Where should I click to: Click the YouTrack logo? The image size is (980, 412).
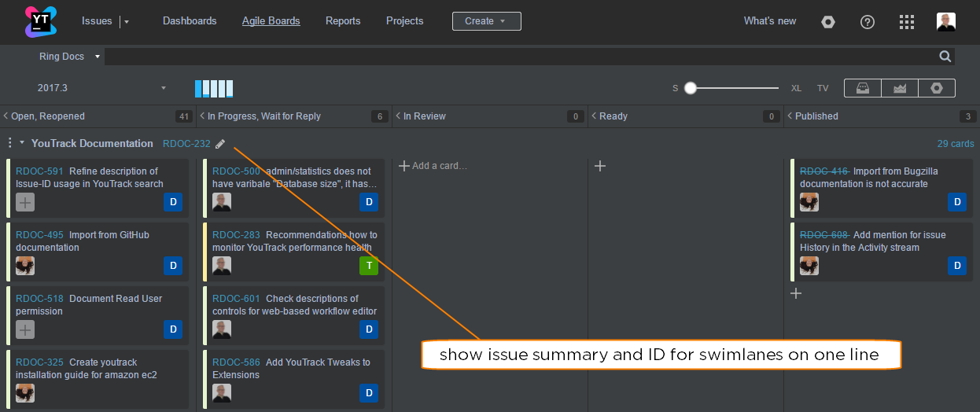pos(40,21)
